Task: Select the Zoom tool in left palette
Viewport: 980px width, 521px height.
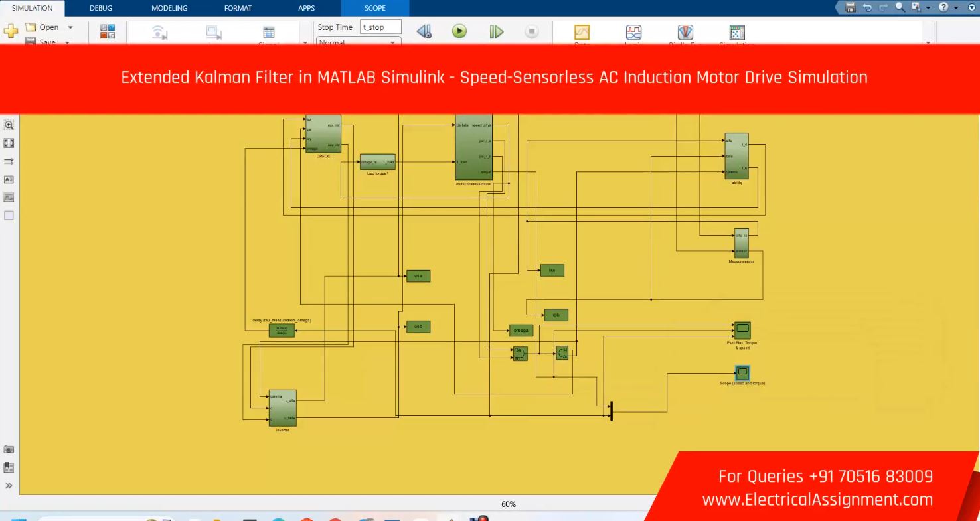Action: pos(9,125)
